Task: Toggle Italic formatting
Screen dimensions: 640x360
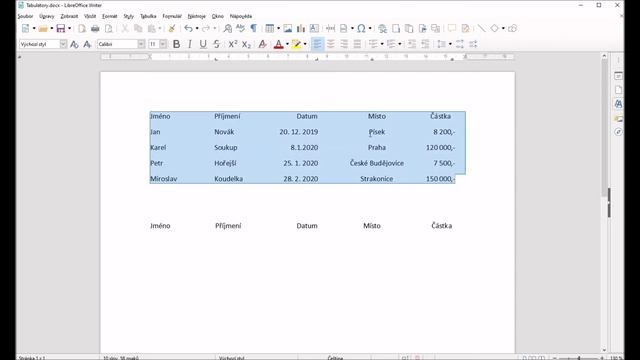Action: [x=189, y=44]
